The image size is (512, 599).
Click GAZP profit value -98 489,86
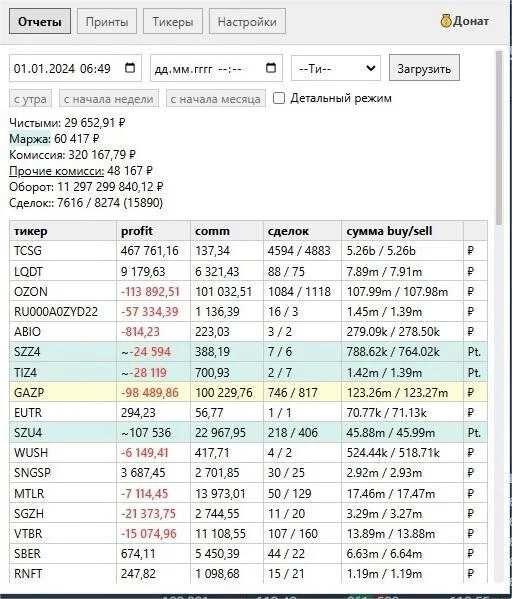click(150, 393)
